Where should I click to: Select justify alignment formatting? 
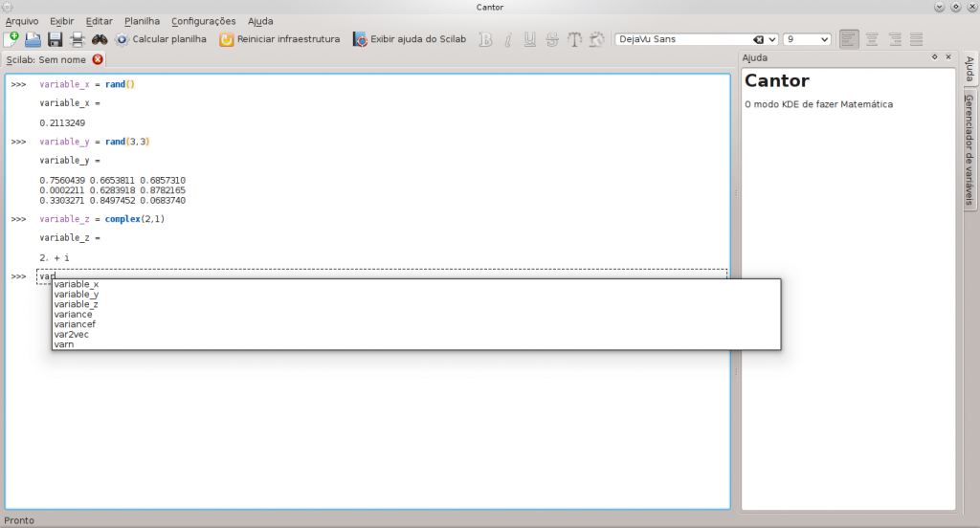[917, 39]
